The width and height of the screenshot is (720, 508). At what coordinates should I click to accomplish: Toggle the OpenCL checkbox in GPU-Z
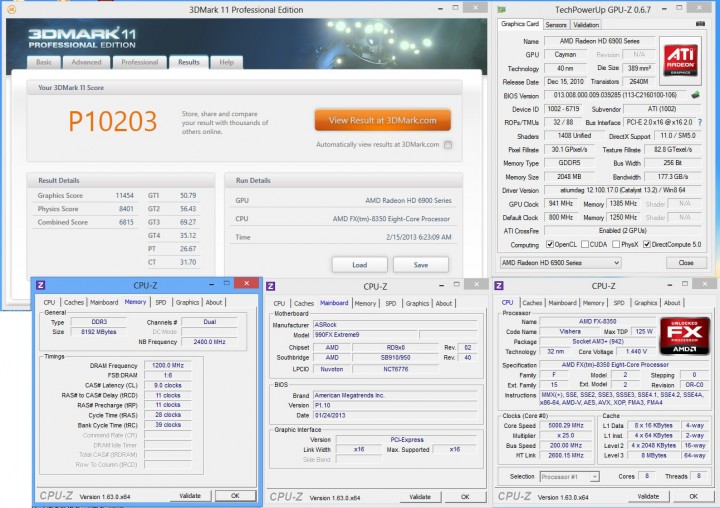[x=550, y=244]
